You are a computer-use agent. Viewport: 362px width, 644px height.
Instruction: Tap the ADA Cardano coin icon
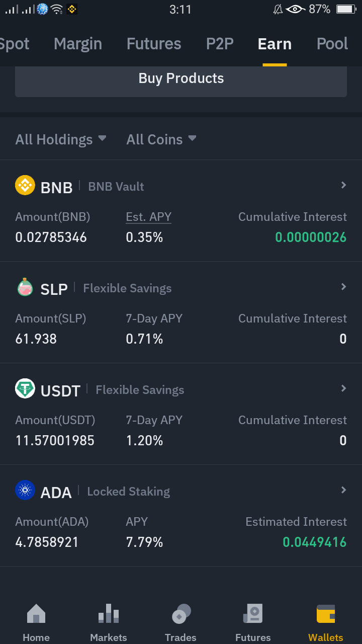pyautogui.click(x=25, y=490)
